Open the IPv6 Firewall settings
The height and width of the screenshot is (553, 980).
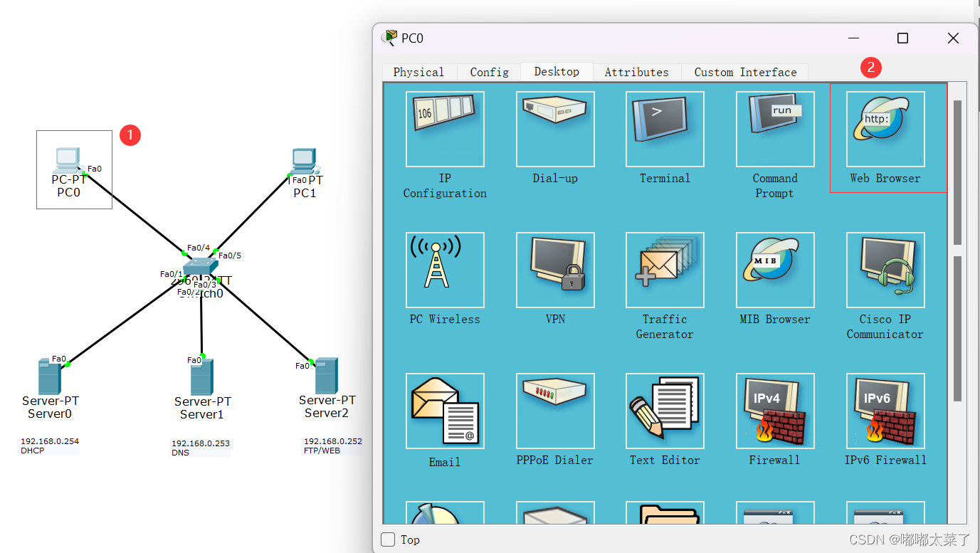[885, 411]
